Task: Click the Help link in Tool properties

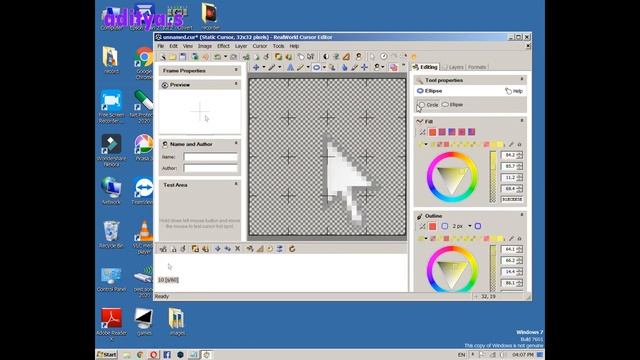Action: tap(514, 91)
